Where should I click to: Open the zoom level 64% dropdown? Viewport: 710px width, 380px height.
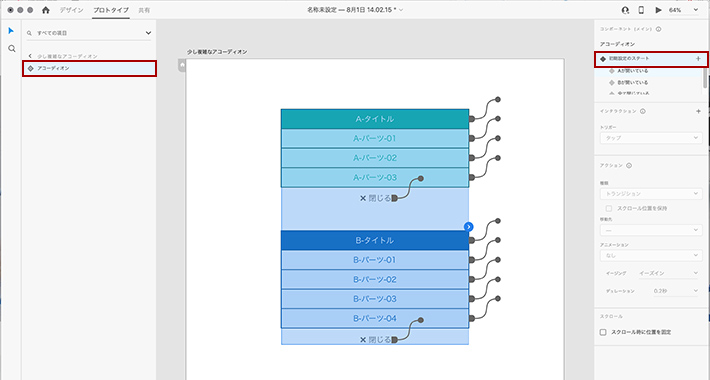coord(684,10)
